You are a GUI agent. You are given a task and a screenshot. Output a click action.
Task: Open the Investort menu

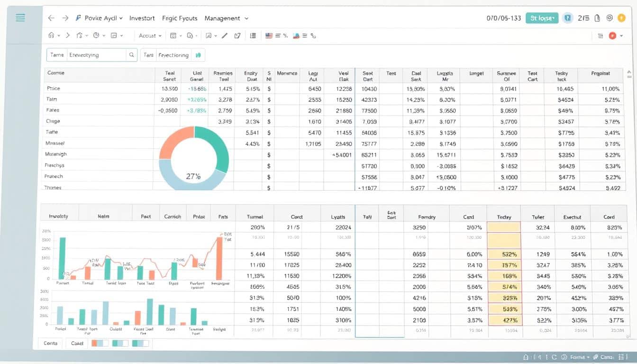click(x=142, y=18)
